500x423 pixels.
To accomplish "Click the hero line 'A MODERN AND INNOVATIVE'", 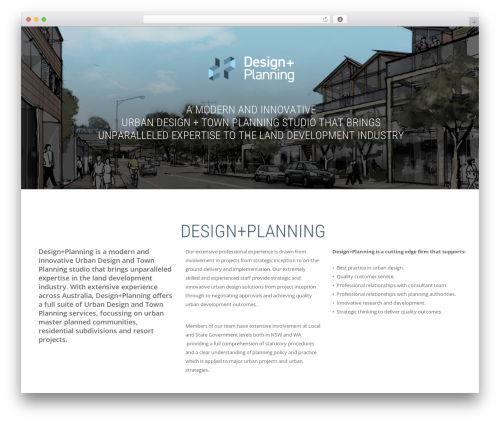I will [251, 110].
